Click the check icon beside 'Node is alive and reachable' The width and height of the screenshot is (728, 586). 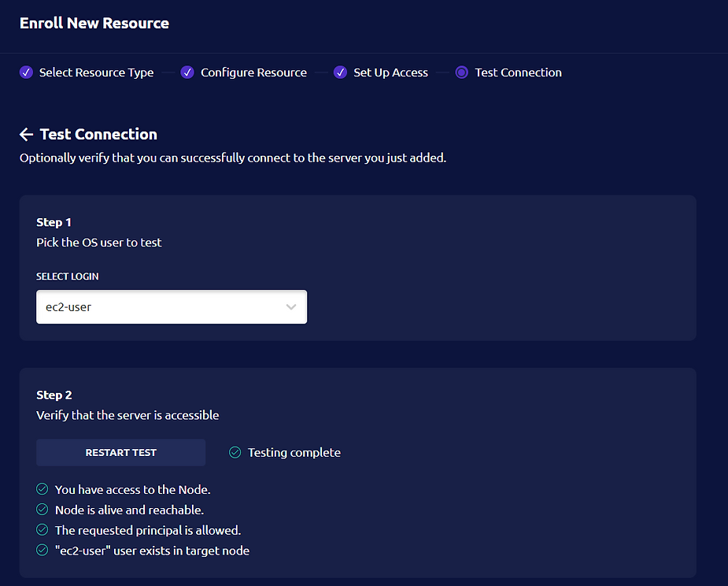pyautogui.click(x=42, y=510)
